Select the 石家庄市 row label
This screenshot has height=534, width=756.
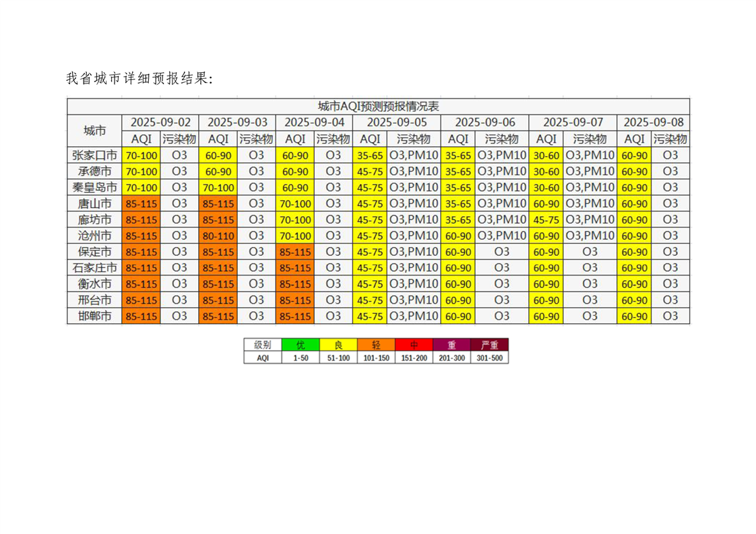click(x=94, y=267)
